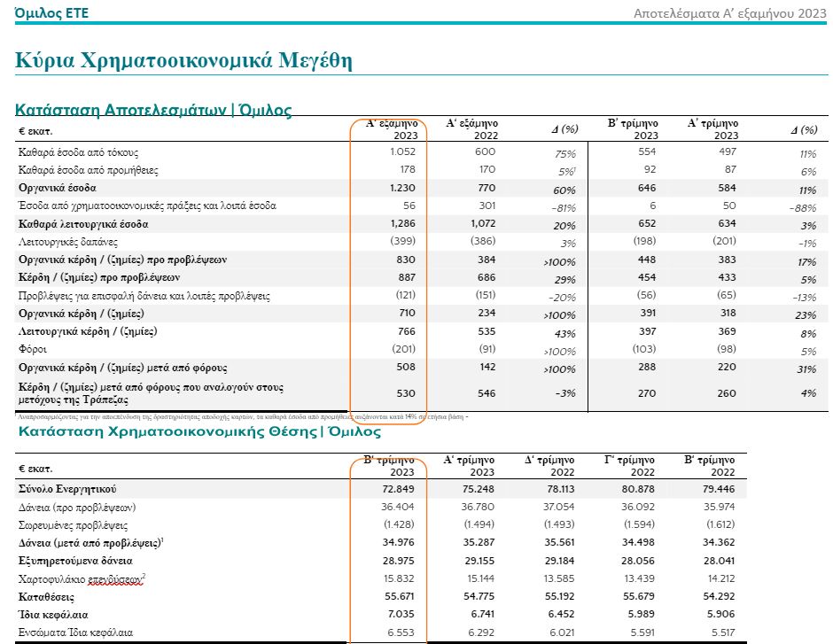Select the "Κατάσταση Χρηματοοικονομικής Θέσης | Όμιλος" heading
This screenshot has width=833, height=644.
point(199,432)
